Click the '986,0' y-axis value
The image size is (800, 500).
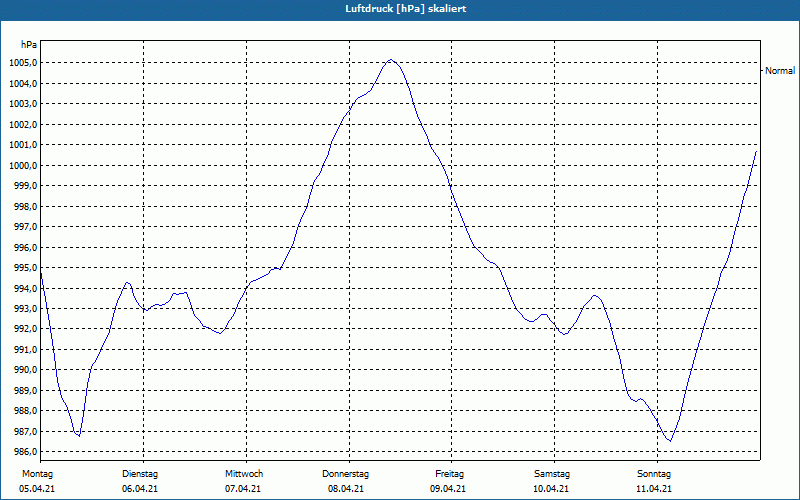(x=26, y=452)
